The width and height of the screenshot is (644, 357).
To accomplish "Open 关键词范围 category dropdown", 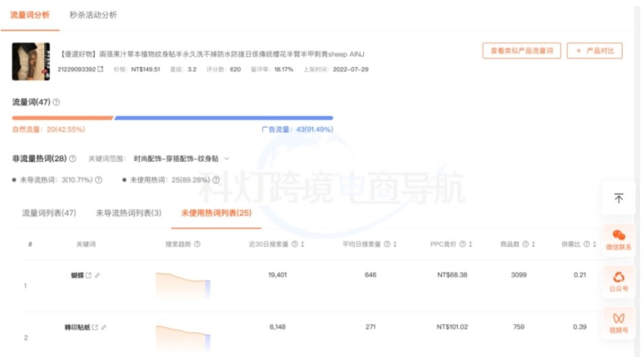I will [181, 159].
